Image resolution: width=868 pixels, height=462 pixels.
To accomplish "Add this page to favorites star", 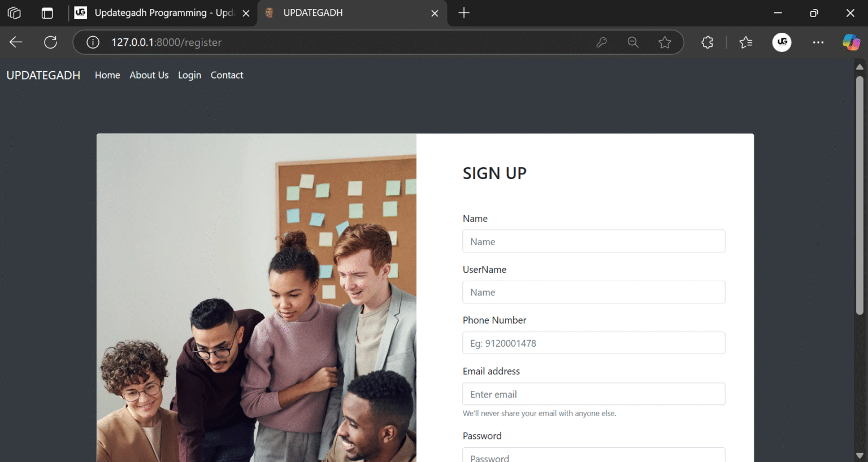I will 665,42.
